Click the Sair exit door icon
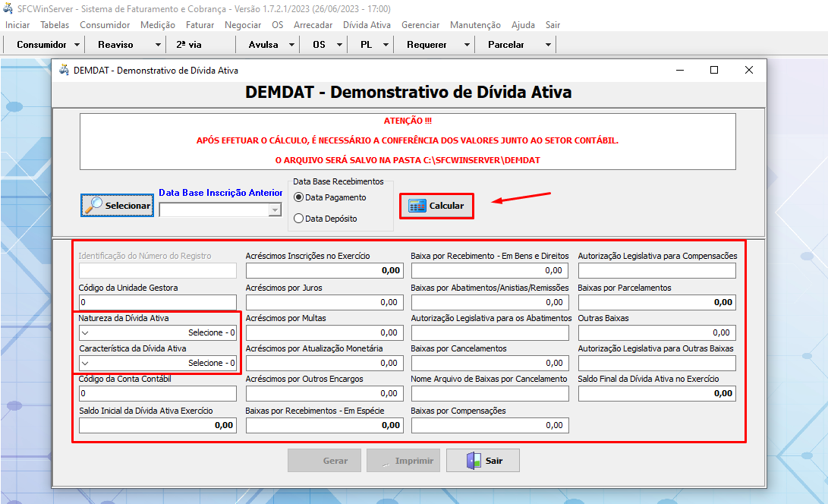 [471, 460]
